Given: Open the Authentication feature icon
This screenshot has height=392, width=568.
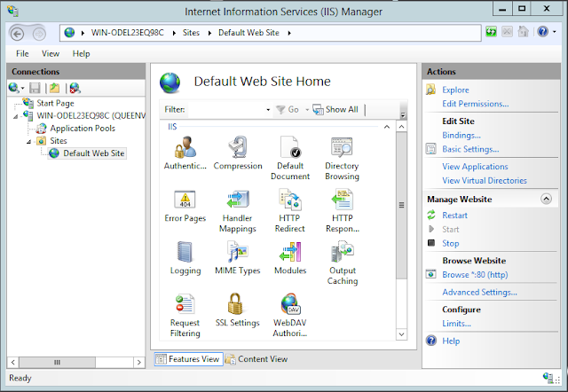Looking at the screenshot, I should pos(185,153).
